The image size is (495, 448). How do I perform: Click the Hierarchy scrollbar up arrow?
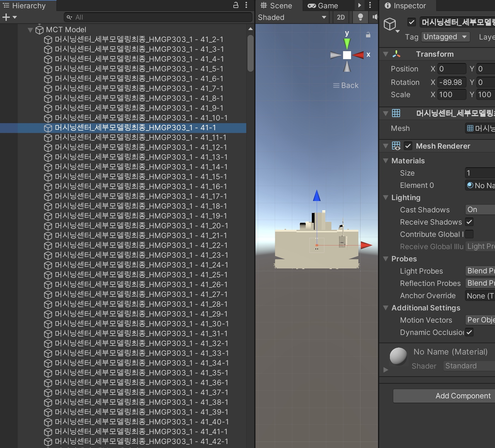[251, 29]
